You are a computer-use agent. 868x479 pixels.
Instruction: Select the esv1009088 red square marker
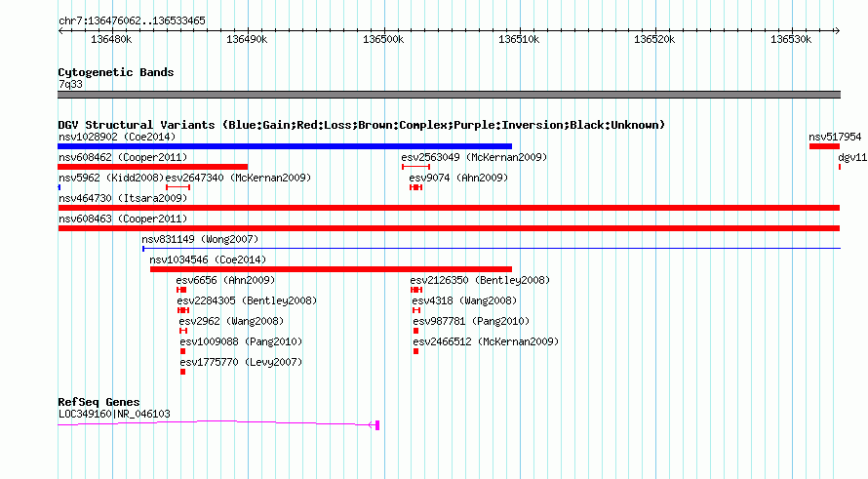(182, 351)
